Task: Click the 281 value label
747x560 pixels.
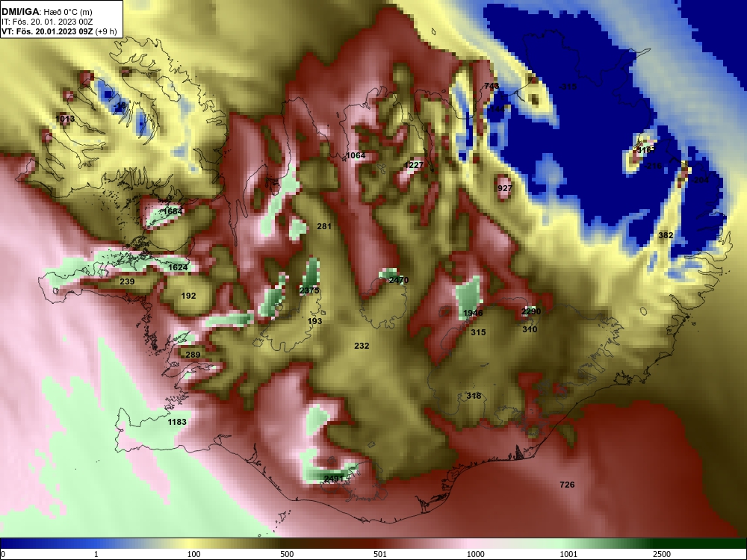Action: coord(324,227)
